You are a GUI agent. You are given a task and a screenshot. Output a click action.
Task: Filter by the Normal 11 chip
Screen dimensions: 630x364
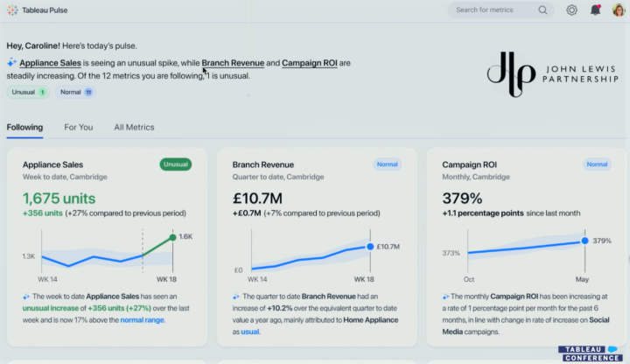(75, 92)
